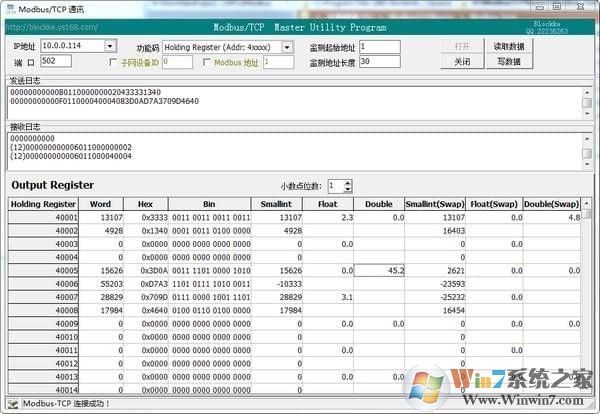600x414 pixels.
Task: Click the 端口 input field
Action: 56,62
